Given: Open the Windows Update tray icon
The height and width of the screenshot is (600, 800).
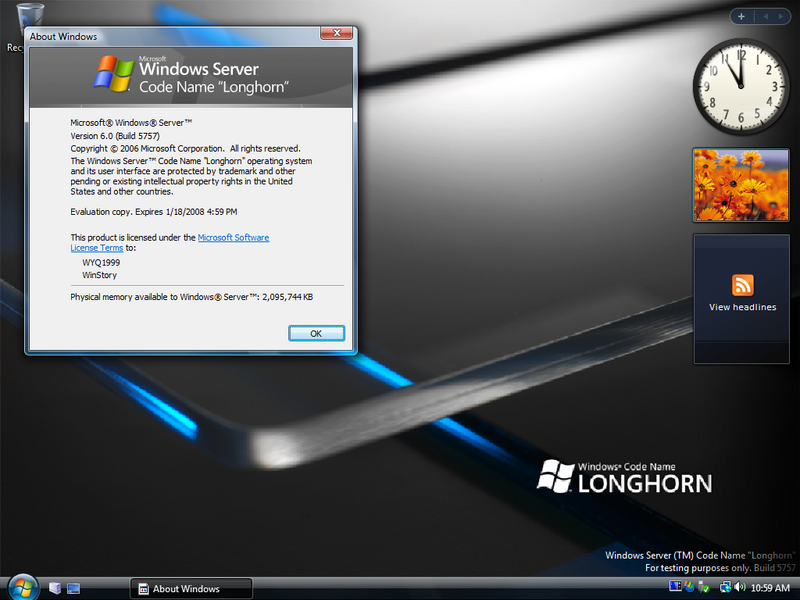Looking at the screenshot, I should coord(689,587).
